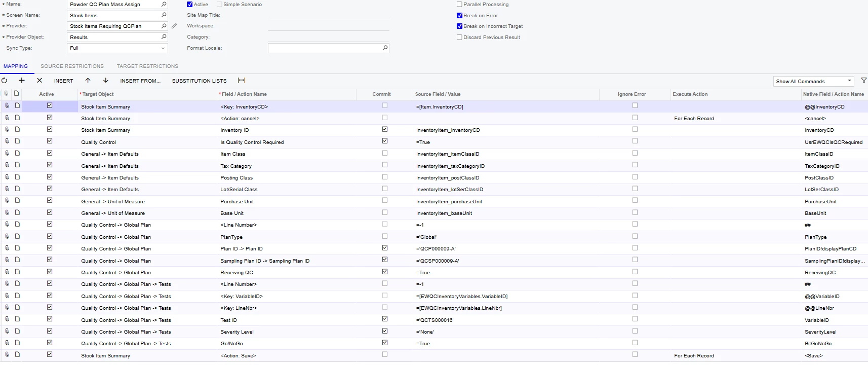
Task: Move selected row down
Action: point(106,81)
